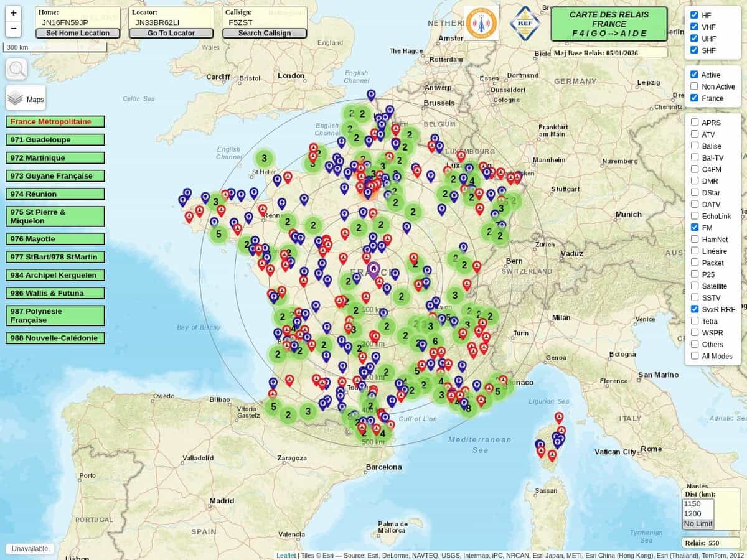
Task: Open 988 Nouvelle-Calédonie region
Action: [55, 337]
